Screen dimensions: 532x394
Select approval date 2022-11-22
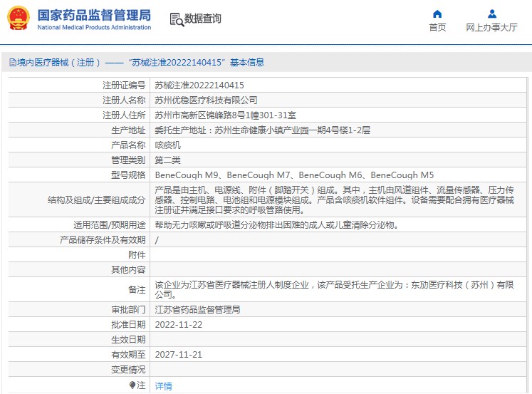tap(179, 325)
